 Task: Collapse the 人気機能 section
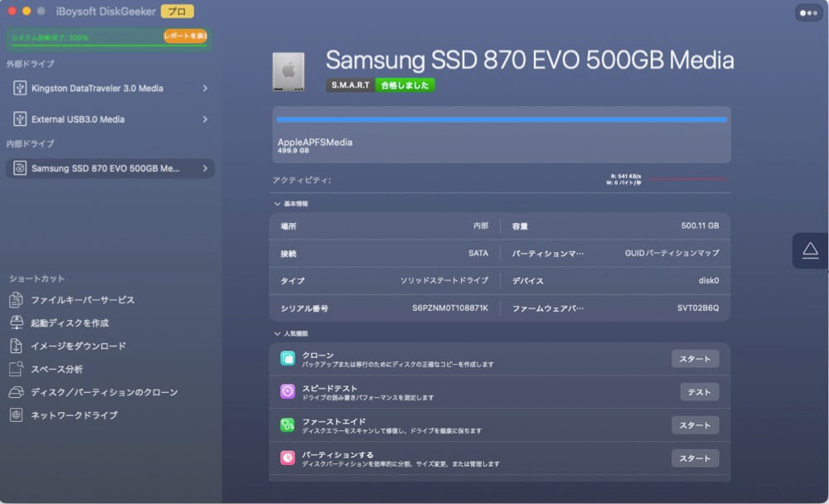click(277, 334)
